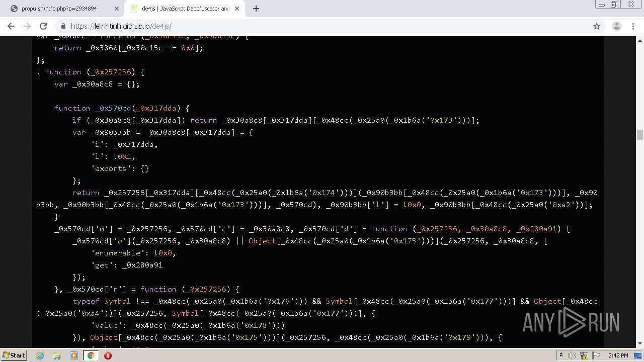Screen dimensions: 644x362
Task: Click the 2:42 PM system clock
Action: click(x=618, y=355)
